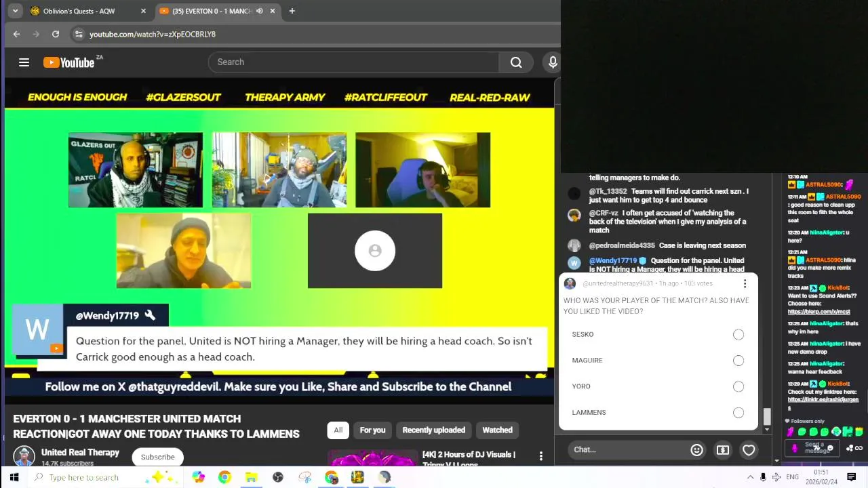This screenshot has height=488, width=868.
Task: Open the Windows Start menu
Action: point(14,477)
